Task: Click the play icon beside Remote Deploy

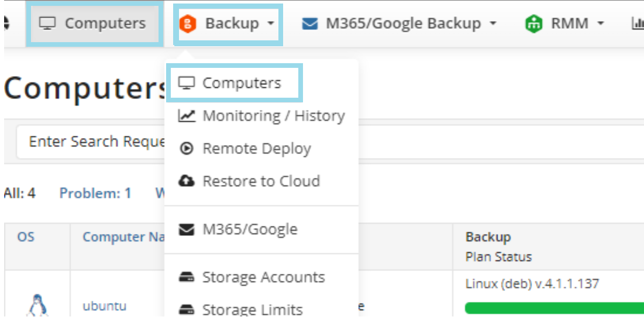Action: [x=186, y=149]
